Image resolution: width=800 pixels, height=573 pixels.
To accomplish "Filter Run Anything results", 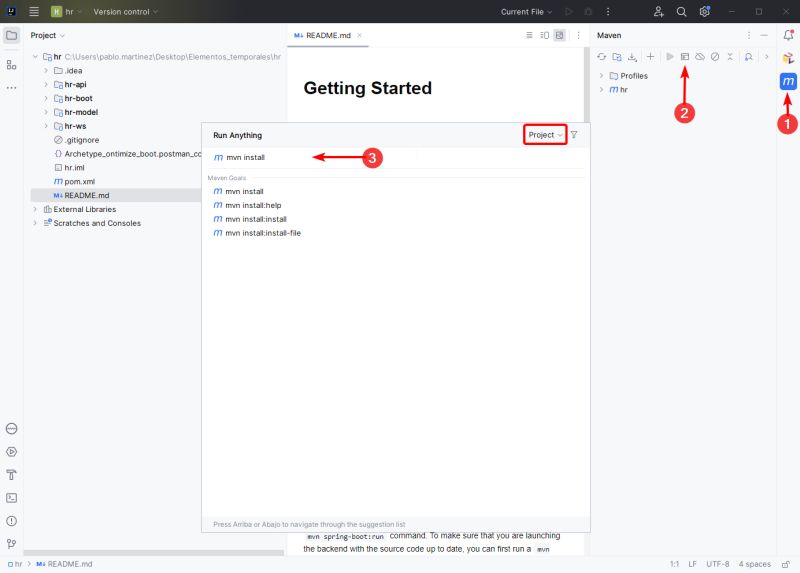I will [x=574, y=135].
